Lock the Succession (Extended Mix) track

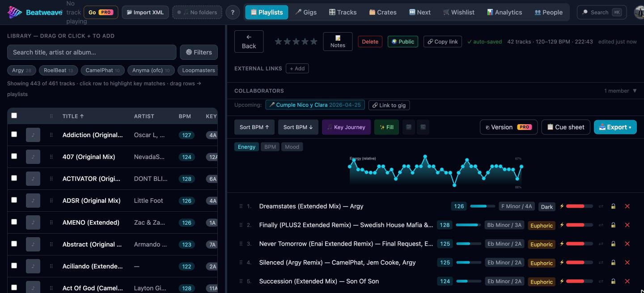[613, 281]
